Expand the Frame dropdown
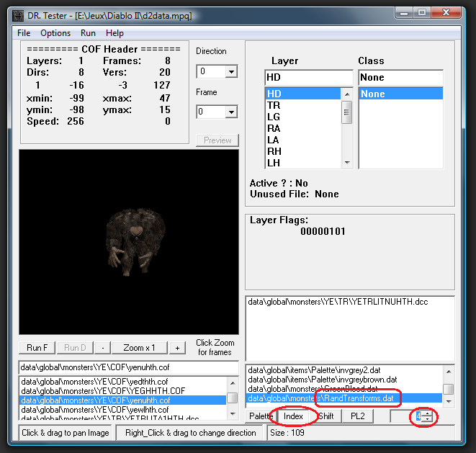The height and width of the screenshot is (453, 476). click(x=232, y=112)
